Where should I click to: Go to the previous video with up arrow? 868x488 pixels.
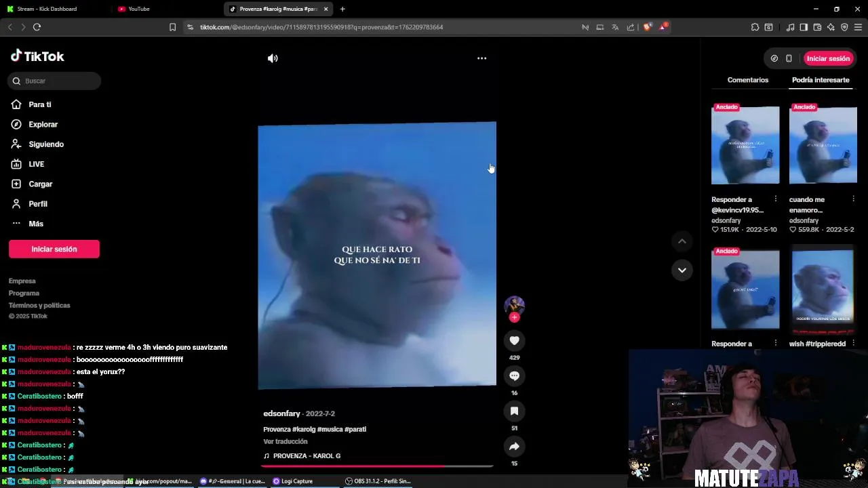pyautogui.click(x=682, y=241)
